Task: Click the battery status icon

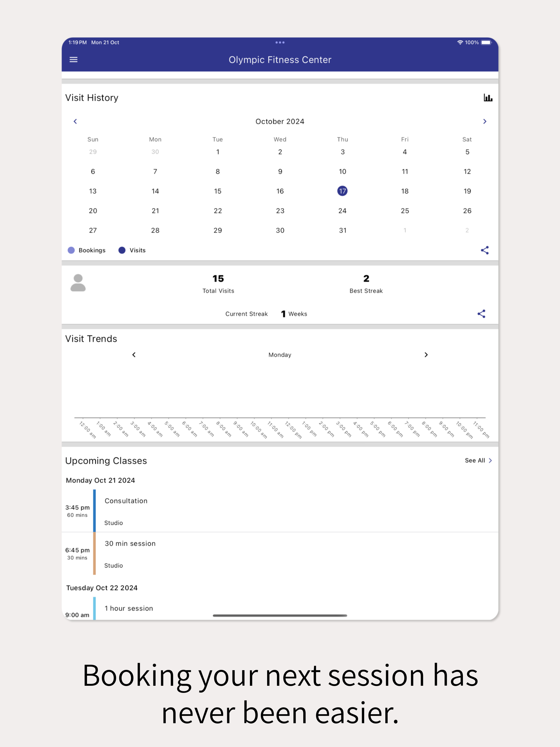Action: [x=486, y=43]
